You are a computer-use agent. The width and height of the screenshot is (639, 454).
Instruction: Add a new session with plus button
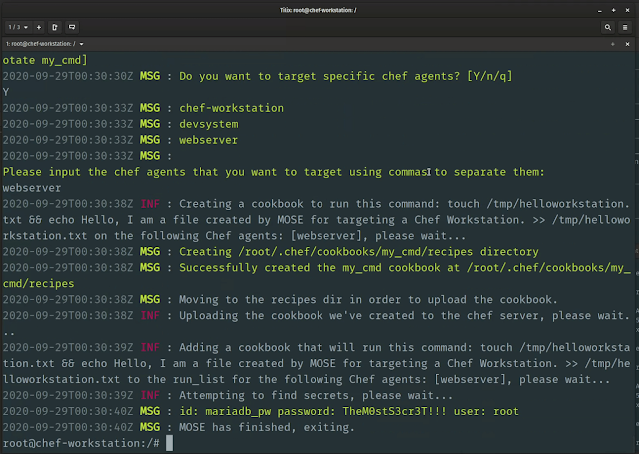[39, 27]
